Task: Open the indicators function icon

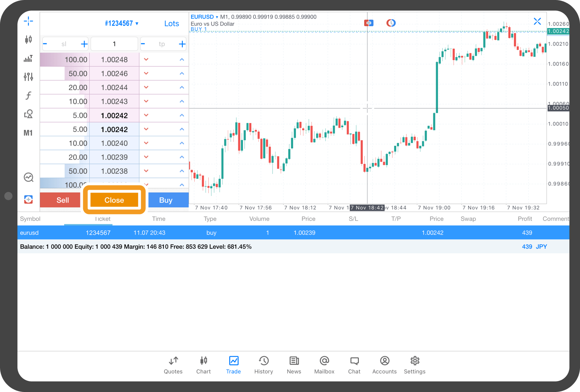Action: coord(28,95)
